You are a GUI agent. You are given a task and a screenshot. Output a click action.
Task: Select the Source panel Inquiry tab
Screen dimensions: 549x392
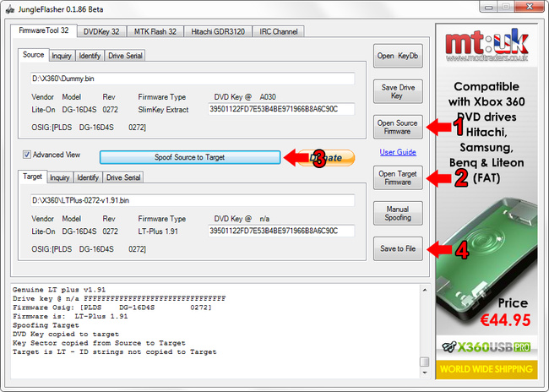point(62,56)
